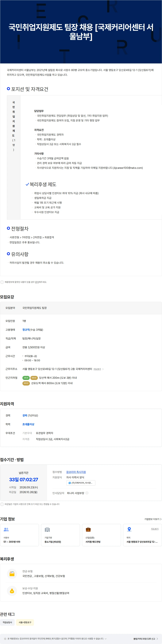Screen dimensions: 162x644
Task: Click 최나리 사업부장 contact name
Action: click(76, 493)
